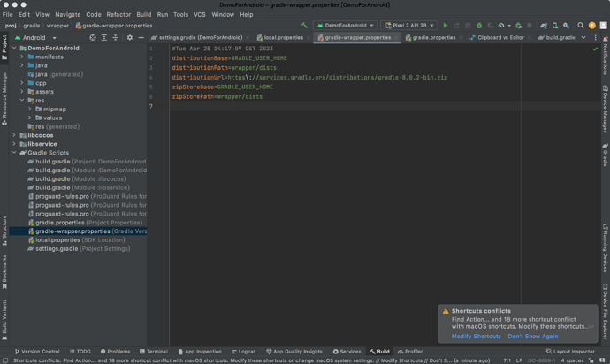The width and height of the screenshot is (610, 364).
Task: Open Project panel gear options
Action: (130, 38)
